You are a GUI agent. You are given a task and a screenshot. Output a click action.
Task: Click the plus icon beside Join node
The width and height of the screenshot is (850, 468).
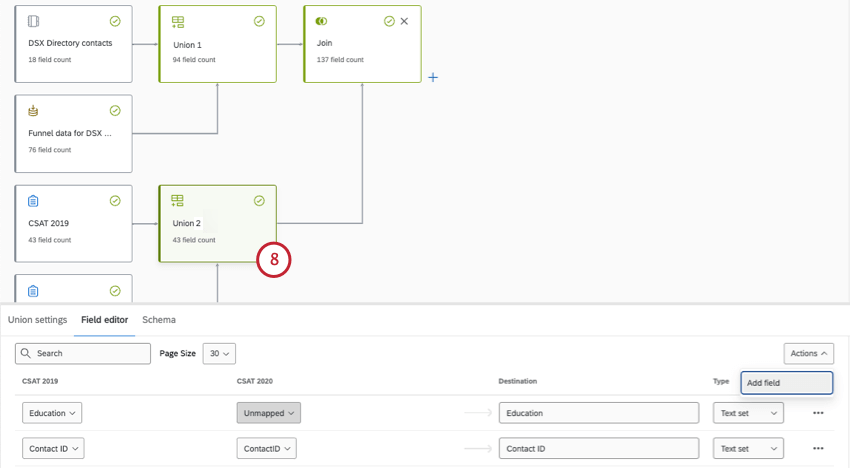(433, 77)
